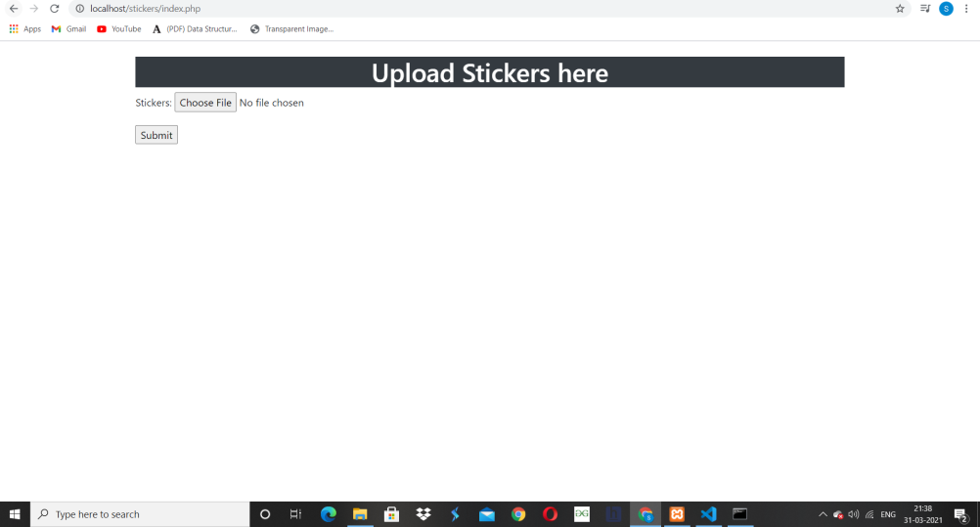The width and height of the screenshot is (980, 527).
Task: Launch Microsoft Edge from the taskbar
Action: click(328, 514)
